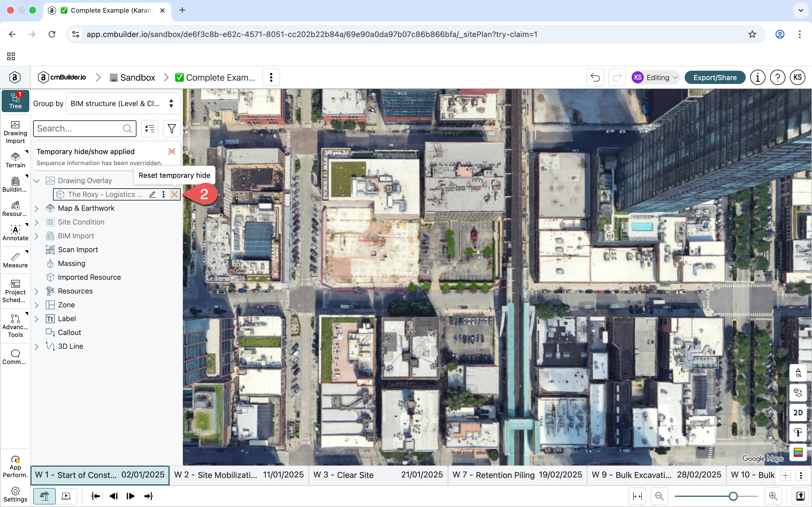
Task: Open Advanced Tools menu
Action: click(x=15, y=326)
